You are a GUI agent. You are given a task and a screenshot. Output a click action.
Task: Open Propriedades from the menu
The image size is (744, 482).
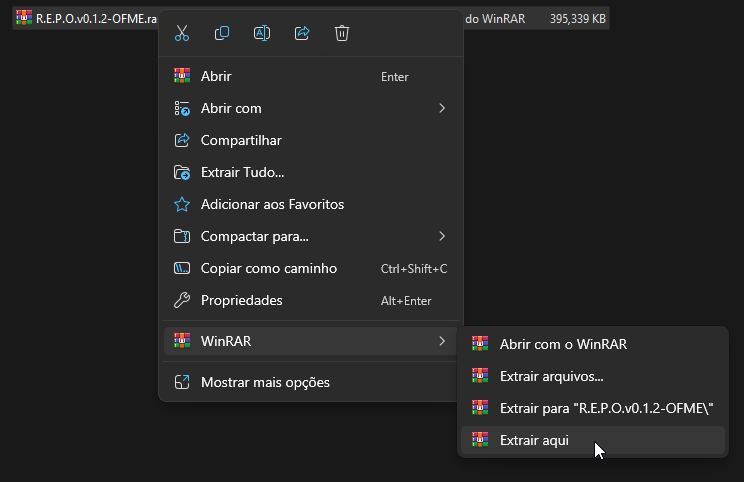pos(311,300)
